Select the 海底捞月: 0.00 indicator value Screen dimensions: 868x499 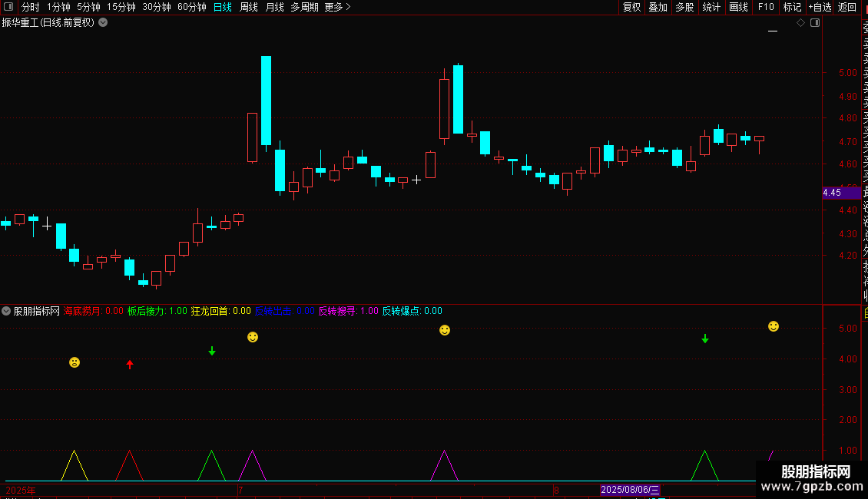coord(93,311)
